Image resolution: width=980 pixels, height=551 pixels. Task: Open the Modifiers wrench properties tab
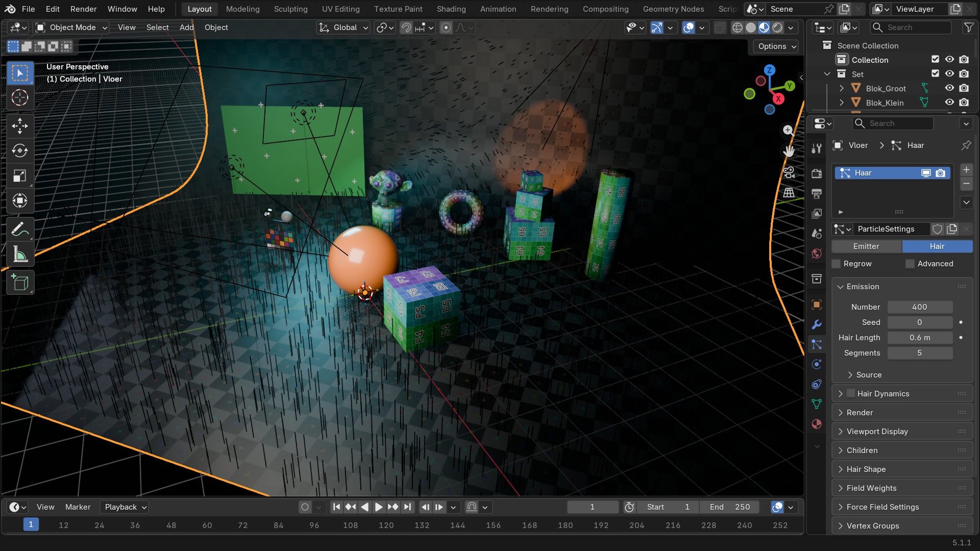point(817,324)
